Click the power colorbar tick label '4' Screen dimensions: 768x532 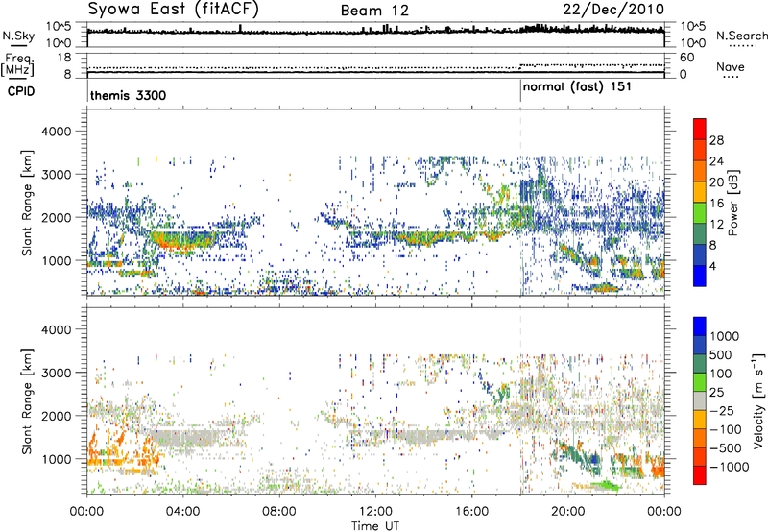click(713, 266)
